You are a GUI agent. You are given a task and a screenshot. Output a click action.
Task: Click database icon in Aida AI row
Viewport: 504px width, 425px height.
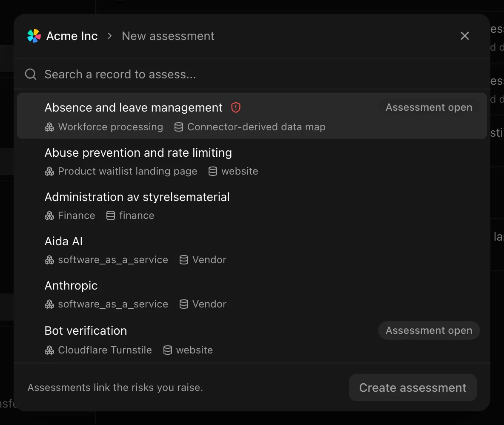tap(184, 260)
